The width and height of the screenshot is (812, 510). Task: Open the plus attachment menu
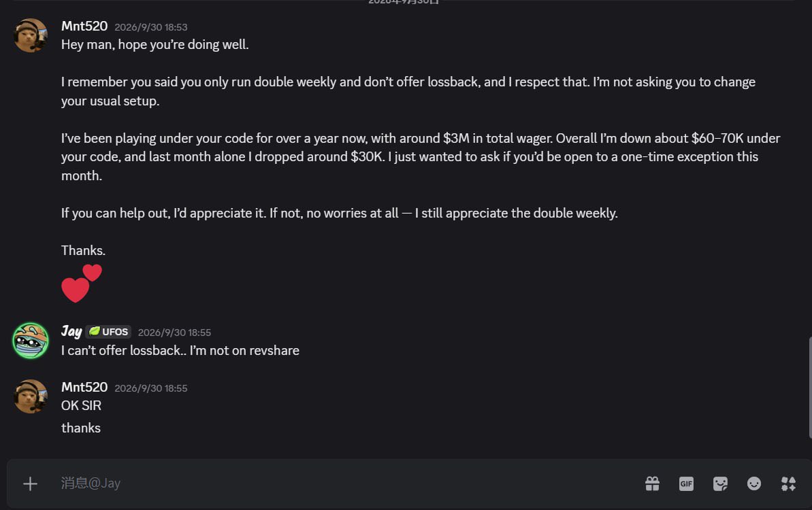click(30, 483)
